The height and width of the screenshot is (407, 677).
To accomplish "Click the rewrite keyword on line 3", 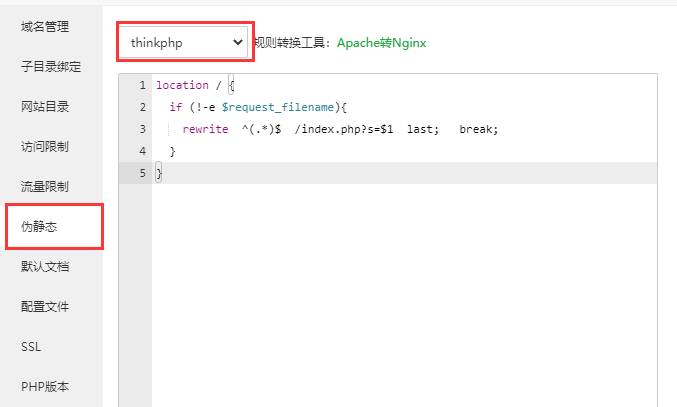I will (x=205, y=129).
